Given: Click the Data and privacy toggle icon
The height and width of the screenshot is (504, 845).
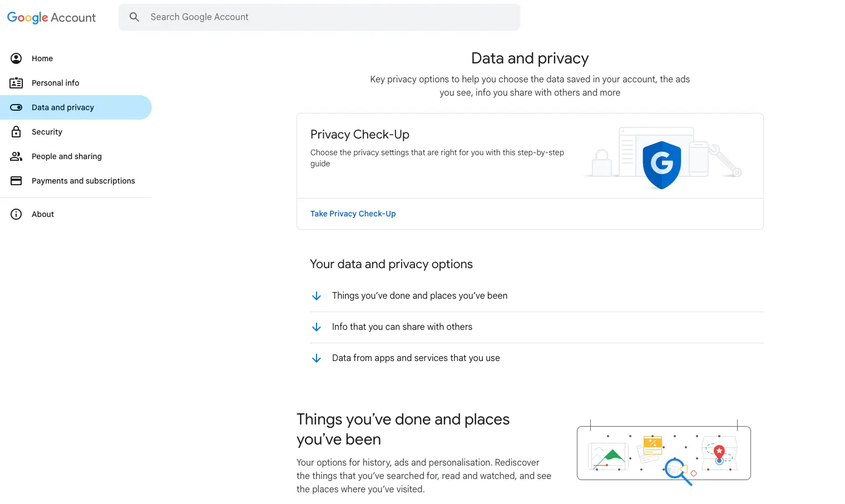Looking at the screenshot, I should (x=16, y=107).
